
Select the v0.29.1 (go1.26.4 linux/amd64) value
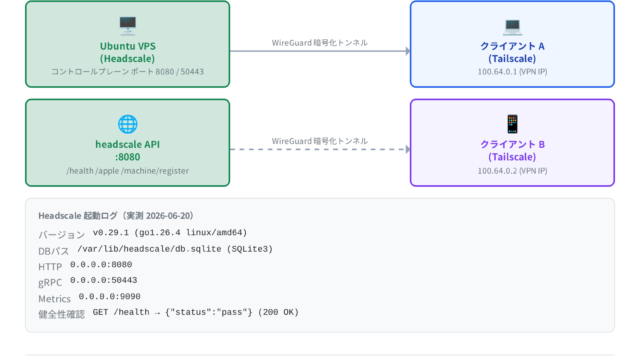tap(170, 233)
